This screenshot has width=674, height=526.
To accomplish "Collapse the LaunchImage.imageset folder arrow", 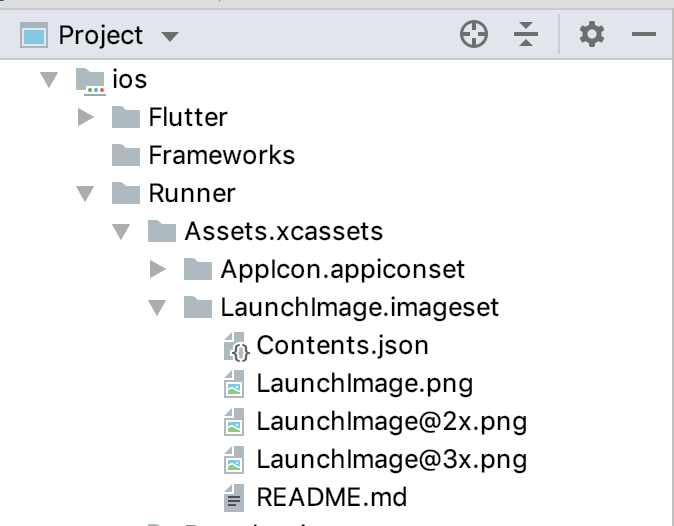I will click(x=157, y=308).
